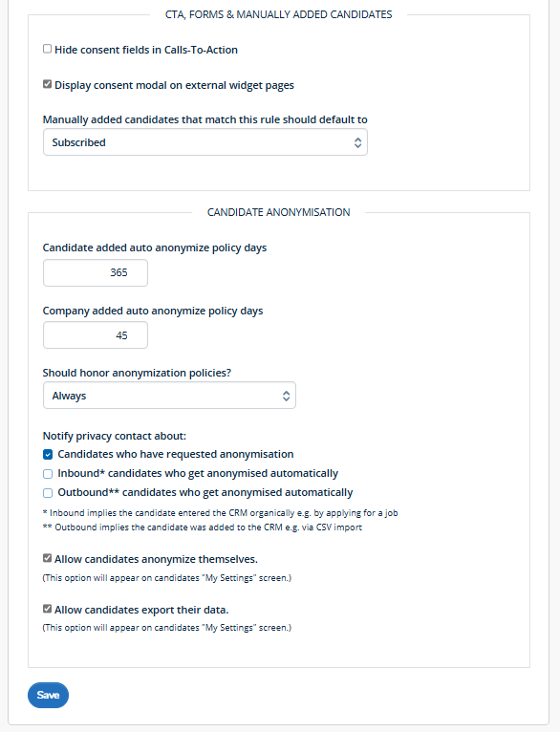The width and height of the screenshot is (560, 732).
Task: Click the Allow candidates anonymize themselves label
Action: 156,559
